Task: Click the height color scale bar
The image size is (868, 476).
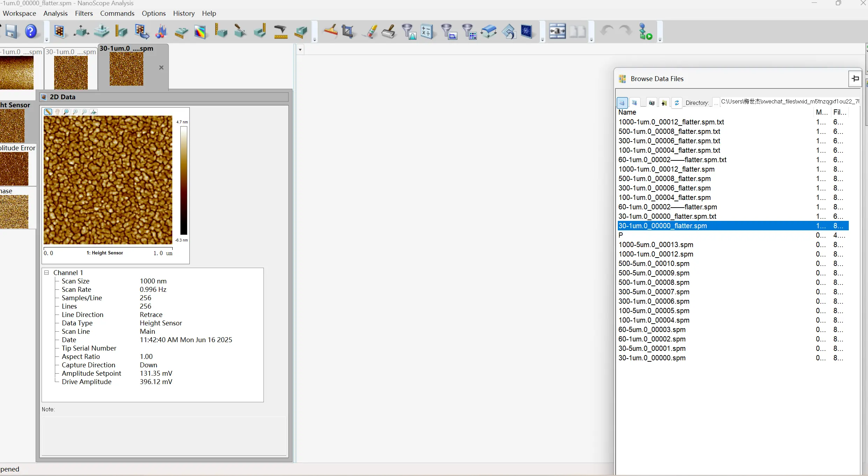Action: tap(184, 180)
